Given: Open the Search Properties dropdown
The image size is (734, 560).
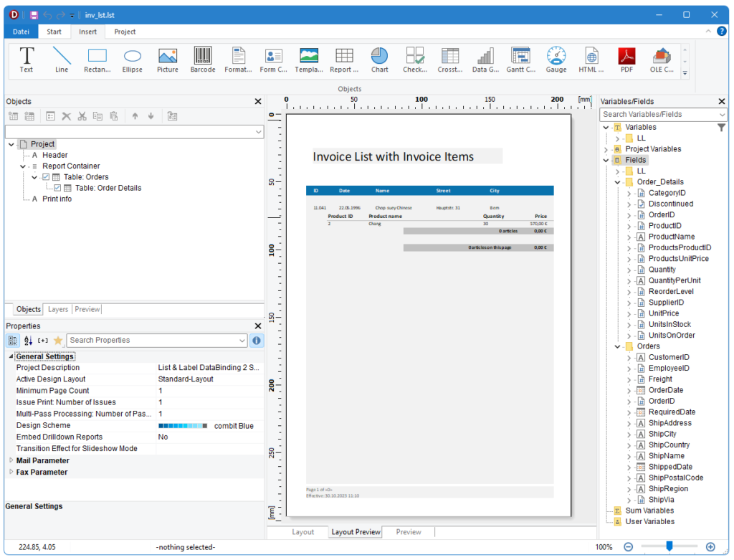Looking at the screenshot, I should (x=242, y=341).
